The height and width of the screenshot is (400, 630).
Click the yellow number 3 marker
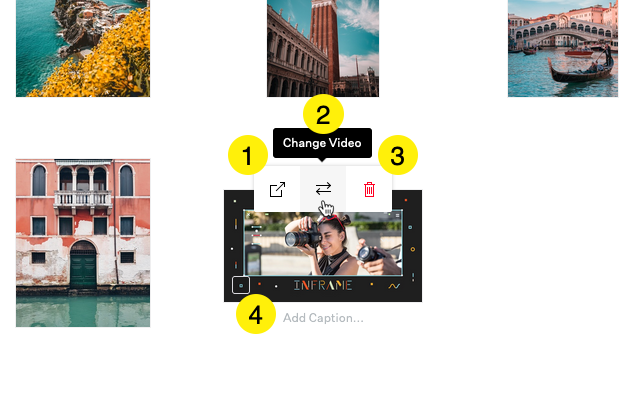pos(398,155)
